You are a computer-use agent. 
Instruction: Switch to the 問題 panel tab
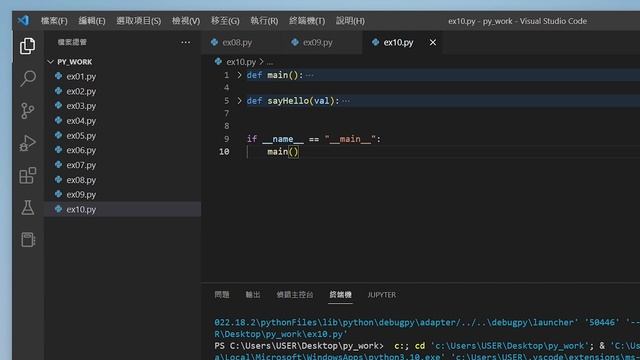pos(222,295)
